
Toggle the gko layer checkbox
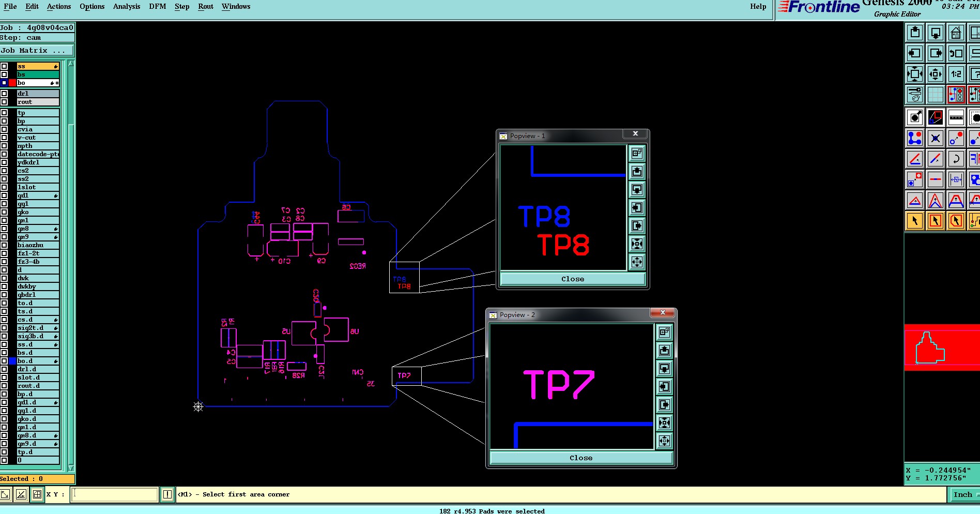pos(4,212)
